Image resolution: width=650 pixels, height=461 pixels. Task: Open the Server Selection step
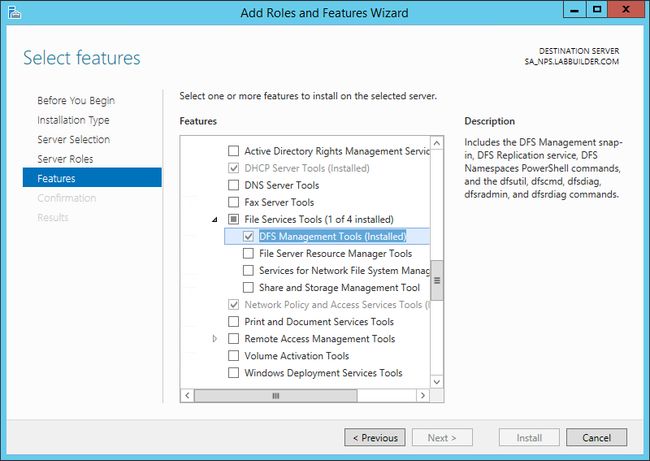click(73, 139)
